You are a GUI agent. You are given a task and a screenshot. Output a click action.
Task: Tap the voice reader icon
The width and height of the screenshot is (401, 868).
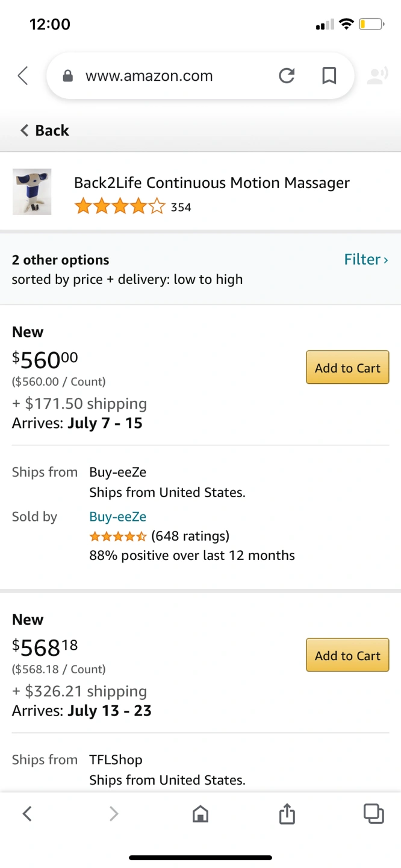tap(377, 77)
